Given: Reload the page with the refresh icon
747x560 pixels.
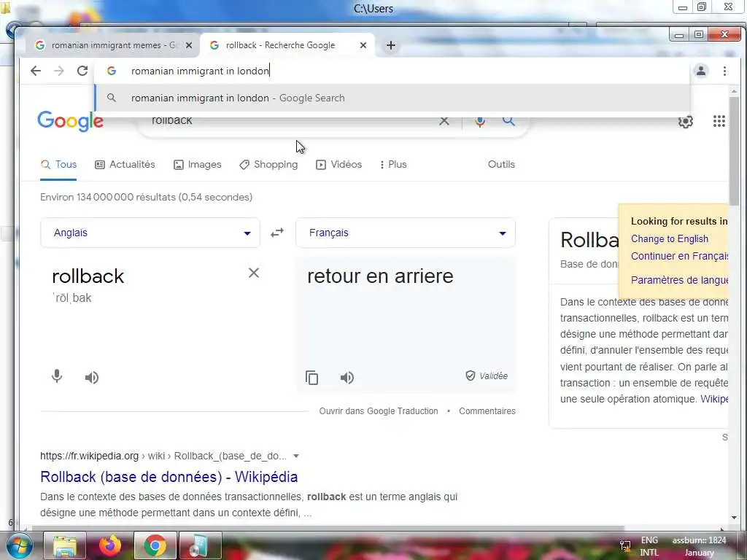Looking at the screenshot, I should [x=82, y=71].
